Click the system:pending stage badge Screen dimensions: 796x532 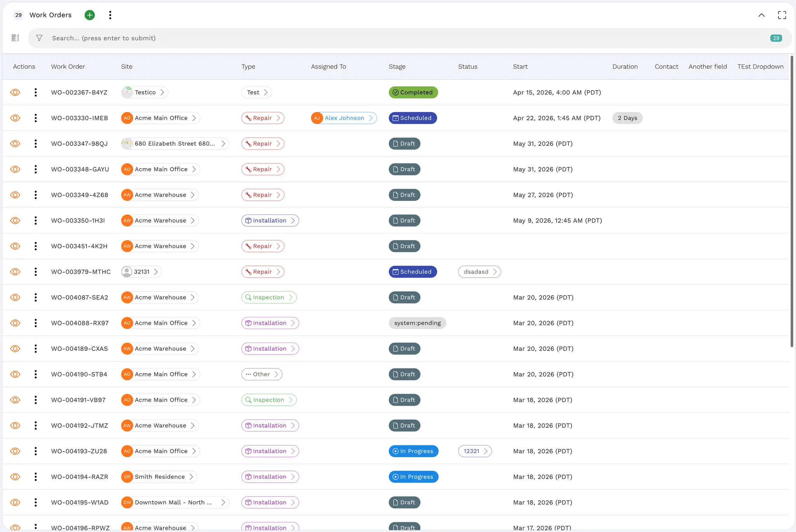(x=417, y=323)
